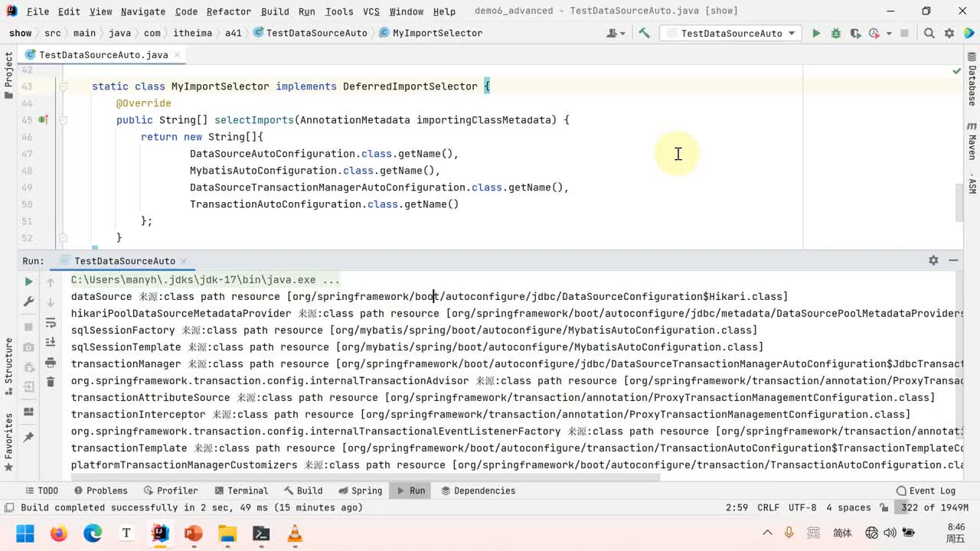Screen dimensions: 980x551
Task: Click the stop square in main toolbar
Action: click(904, 33)
